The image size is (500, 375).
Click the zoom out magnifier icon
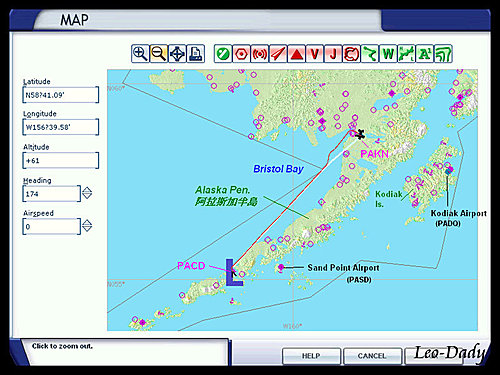(159, 54)
